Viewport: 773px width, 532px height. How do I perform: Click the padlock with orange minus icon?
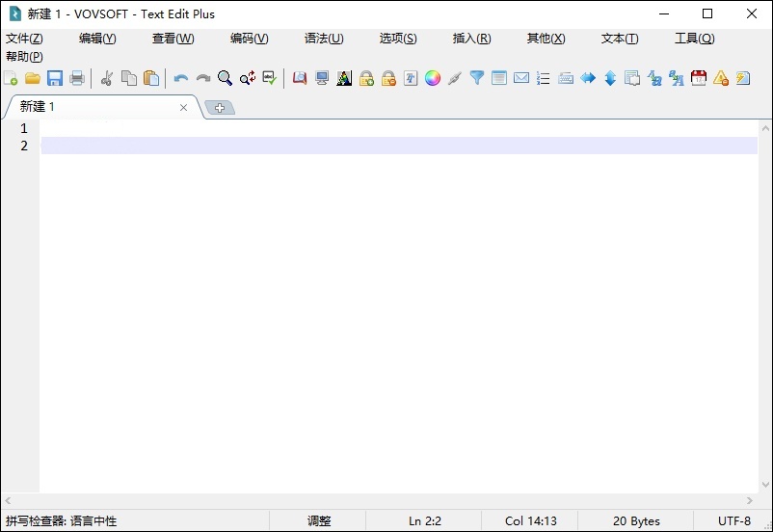coord(388,78)
